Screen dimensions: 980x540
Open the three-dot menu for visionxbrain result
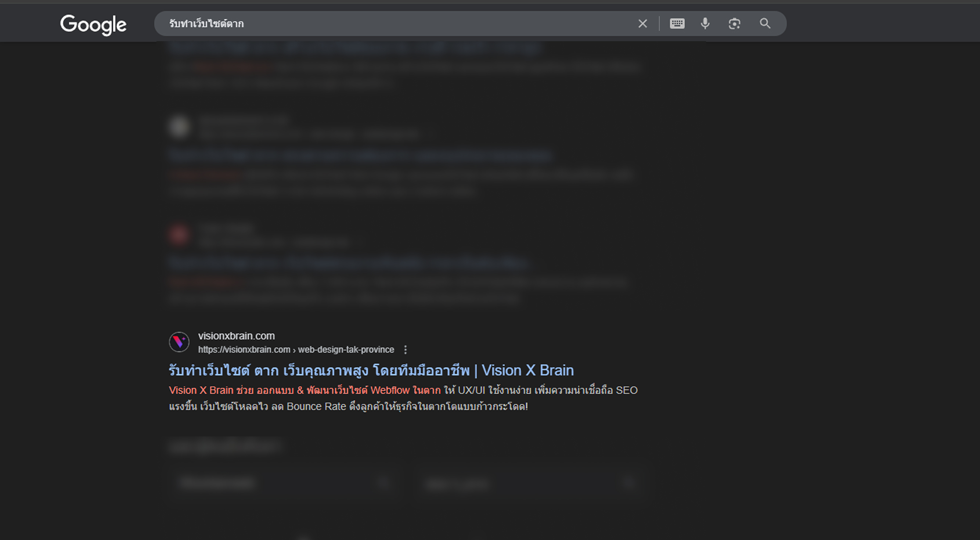(406, 349)
